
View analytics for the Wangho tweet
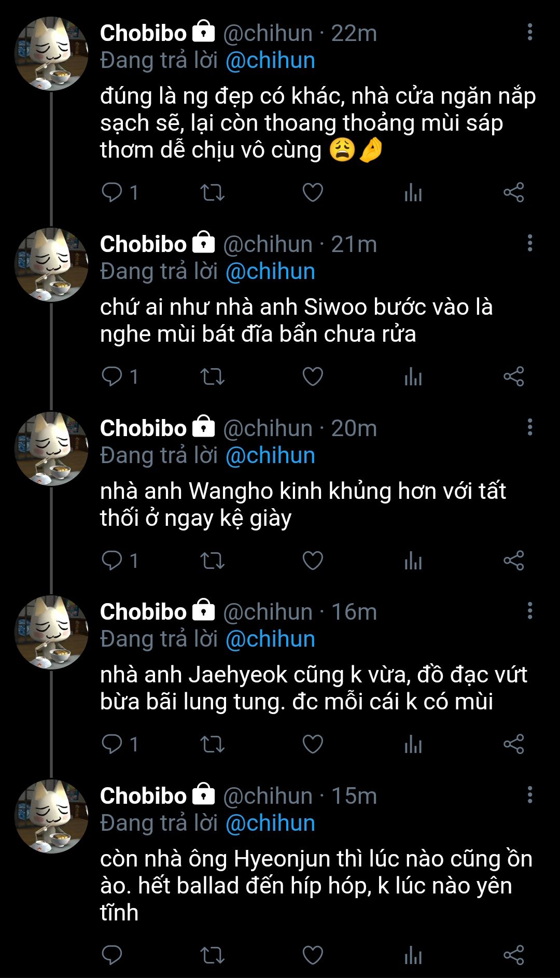(413, 561)
